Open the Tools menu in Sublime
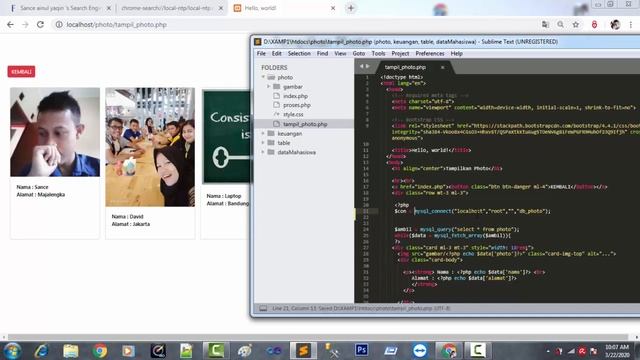 pos(378,53)
